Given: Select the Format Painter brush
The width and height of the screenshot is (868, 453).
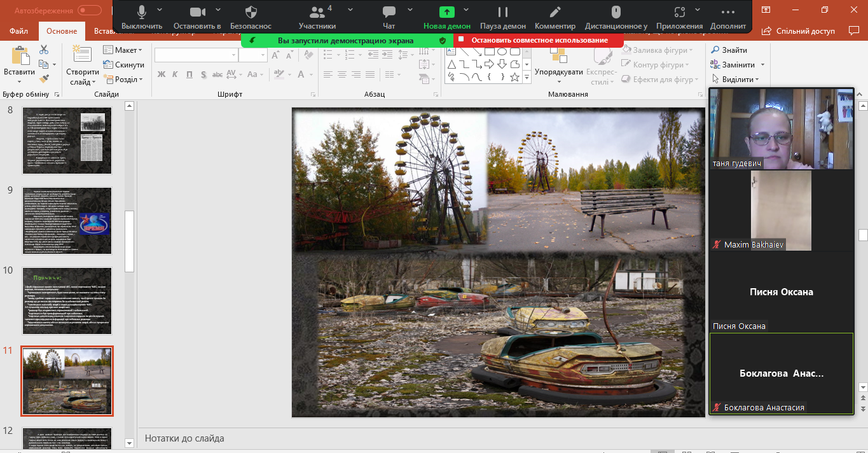Looking at the screenshot, I should coord(44,79).
